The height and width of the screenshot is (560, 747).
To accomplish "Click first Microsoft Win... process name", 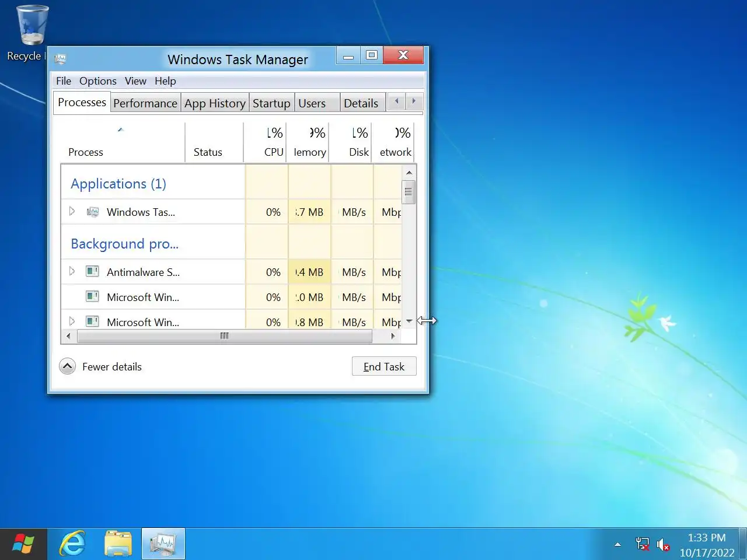I will pyautogui.click(x=143, y=297).
